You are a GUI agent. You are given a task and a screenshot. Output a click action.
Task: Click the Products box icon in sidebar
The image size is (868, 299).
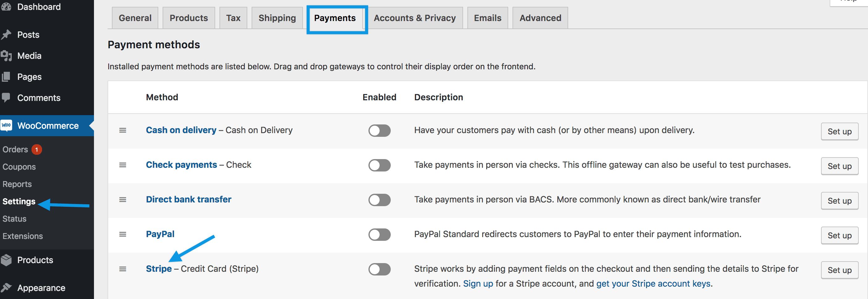pyautogui.click(x=6, y=260)
